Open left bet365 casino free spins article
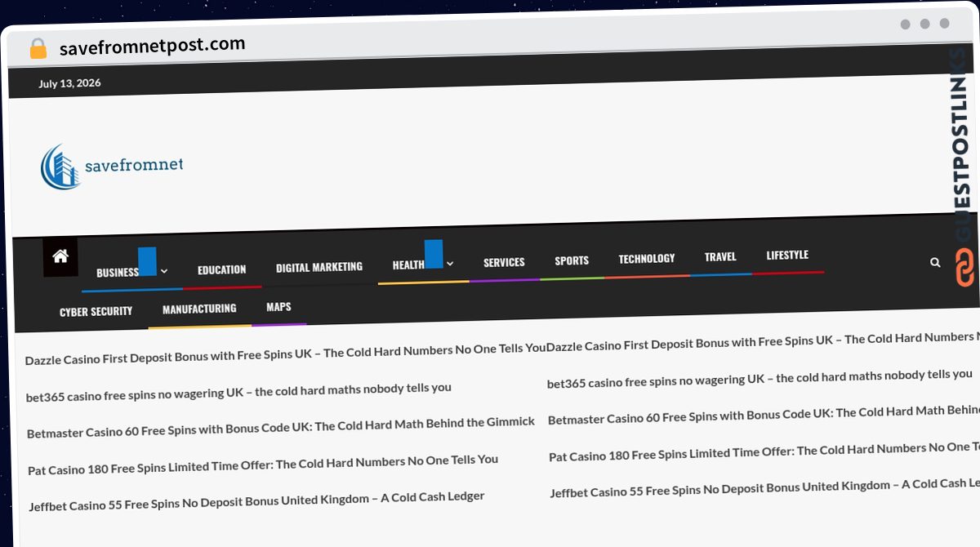Image resolution: width=980 pixels, height=547 pixels. (238, 393)
